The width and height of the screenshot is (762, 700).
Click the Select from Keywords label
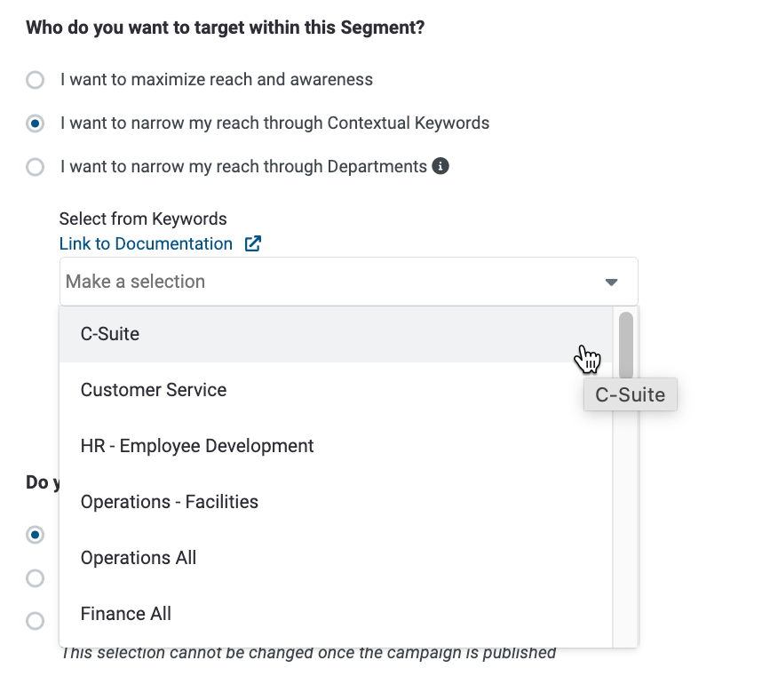(x=143, y=219)
